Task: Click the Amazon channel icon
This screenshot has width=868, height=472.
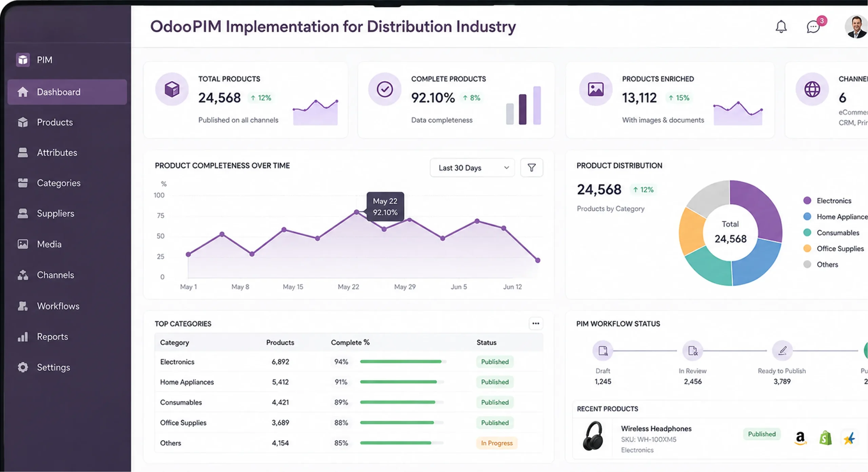Action: pyautogui.click(x=801, y=438)
